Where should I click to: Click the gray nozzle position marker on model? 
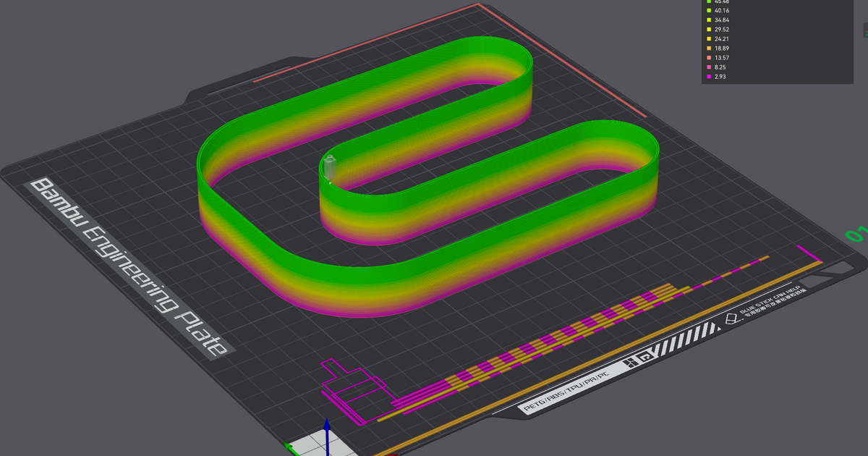331,168
